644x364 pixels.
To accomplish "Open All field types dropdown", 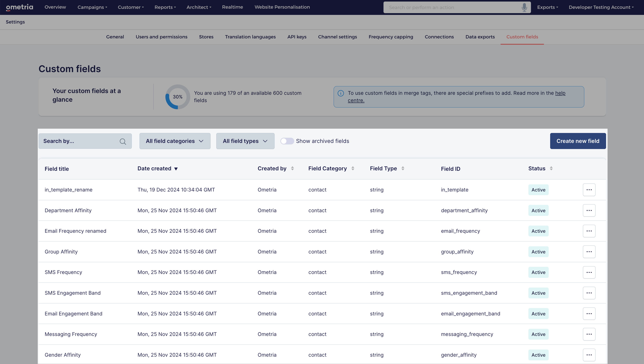I will pyautogui.click(x=245, y=141).
